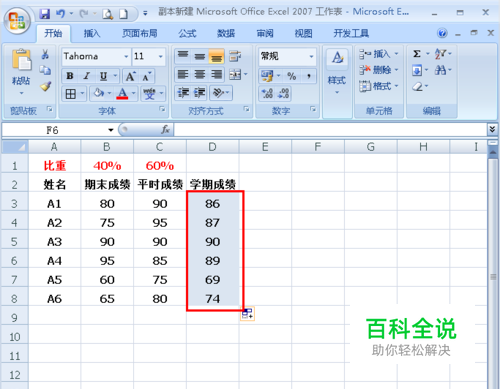
Task: Activate the Format Painter brush
Action: click(45, 86)
